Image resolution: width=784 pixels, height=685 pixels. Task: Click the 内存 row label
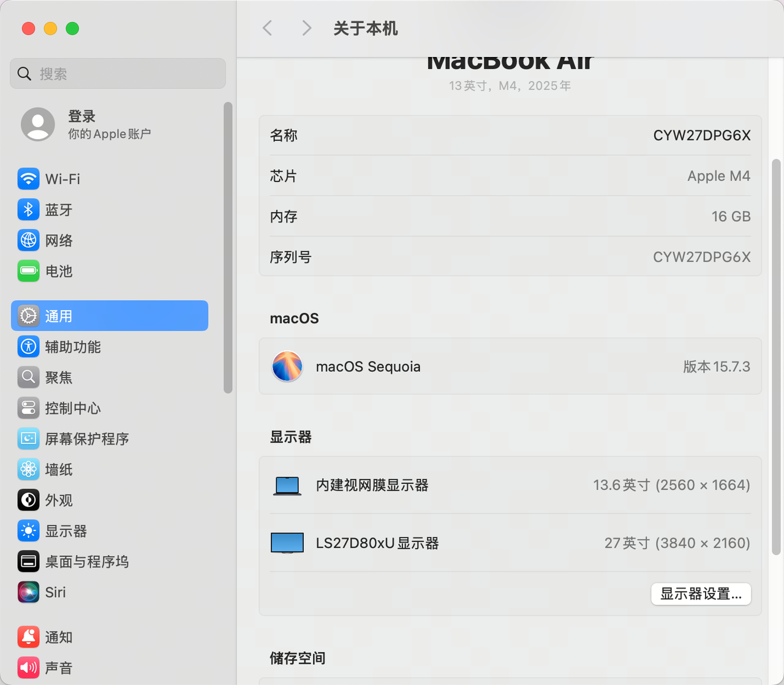pos(284,216)
